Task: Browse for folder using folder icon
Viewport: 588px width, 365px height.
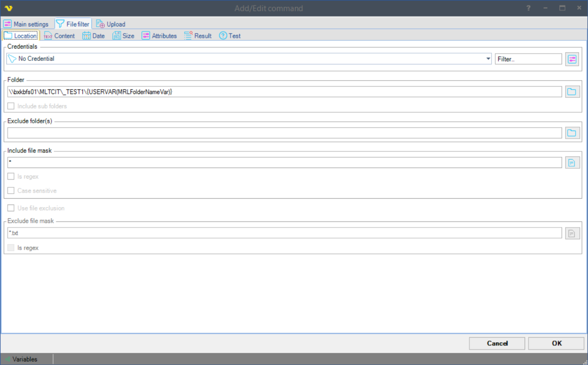Action: tap(572, 92)
